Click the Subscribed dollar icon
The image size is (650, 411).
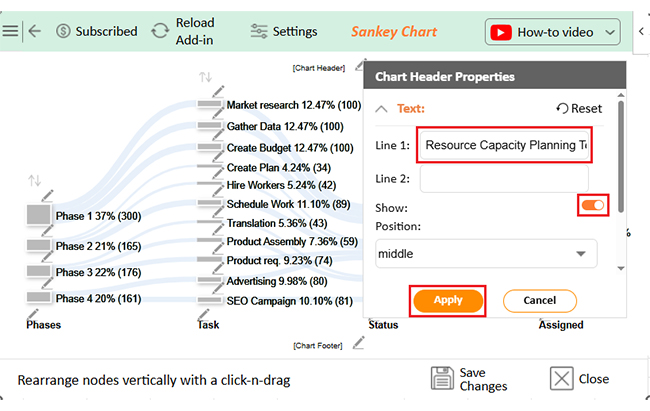coord(63,31)
